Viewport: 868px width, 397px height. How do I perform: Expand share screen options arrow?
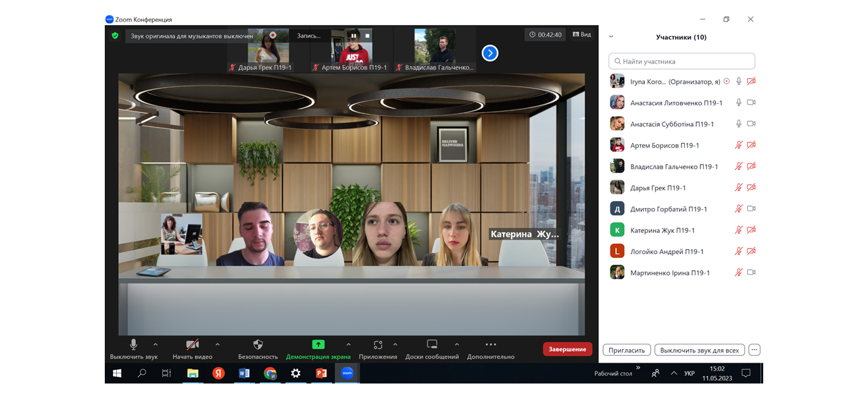[x=349, y=344]
